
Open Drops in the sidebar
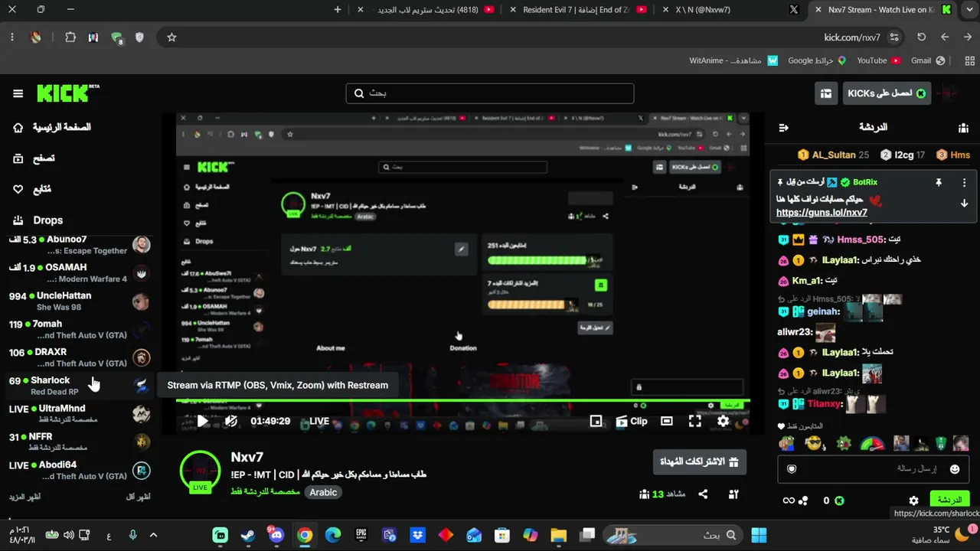tap(38, 220)
